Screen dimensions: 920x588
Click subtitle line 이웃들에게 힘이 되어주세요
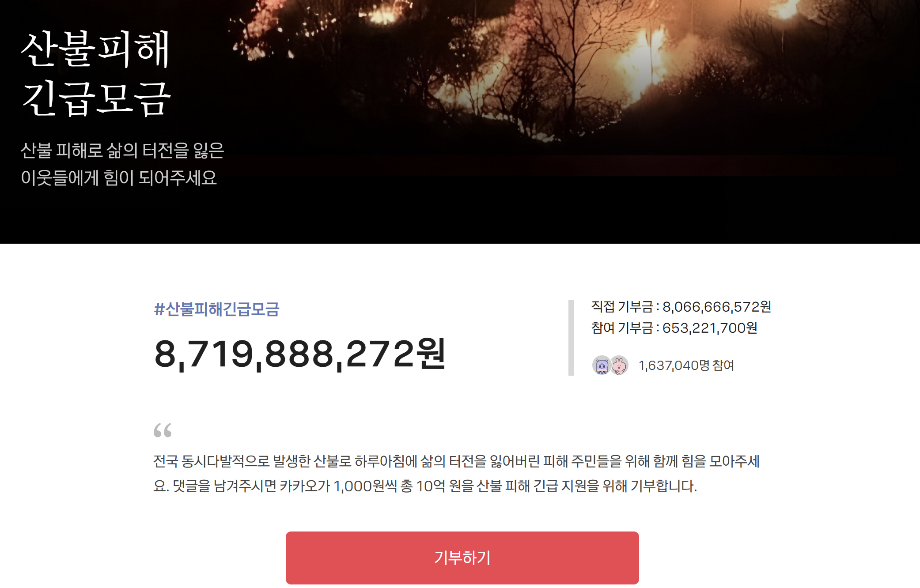[119, 178]
